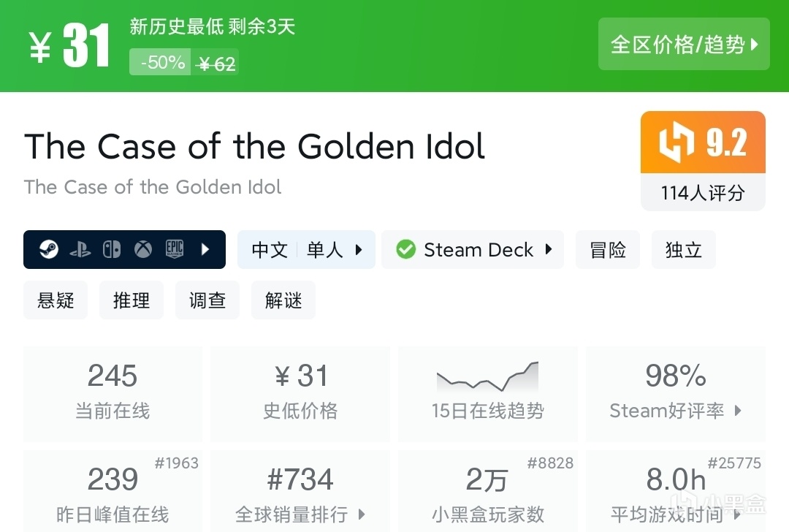The width and height of the screenshot is (789, 532).
Task: Open 全区价格/趋势 price trends
Action: point(684,45)
